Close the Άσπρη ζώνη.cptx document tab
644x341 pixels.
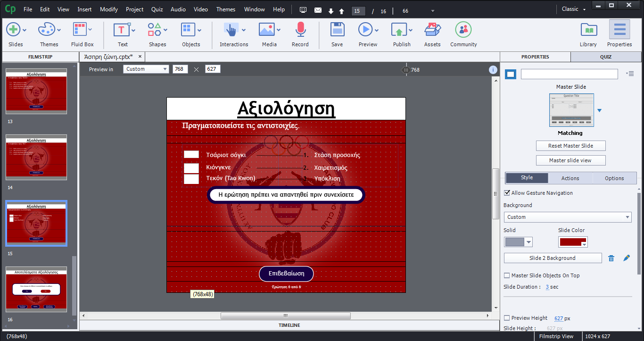pyautogui.click(x=140, y=57)
